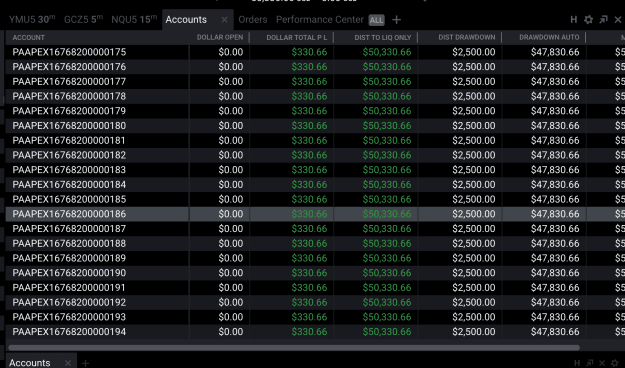Select account PAAPEX1676820000194

pyautogui.click(x=69, y=332)
